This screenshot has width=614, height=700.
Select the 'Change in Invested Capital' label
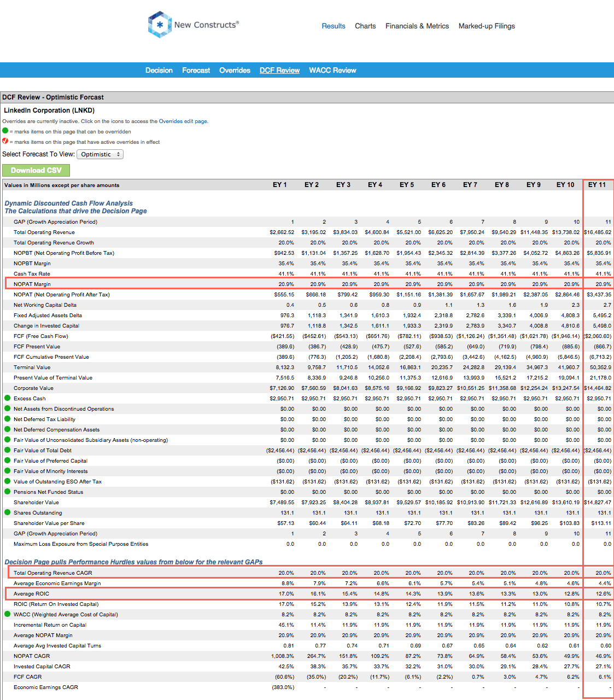(x=46, y=326)
